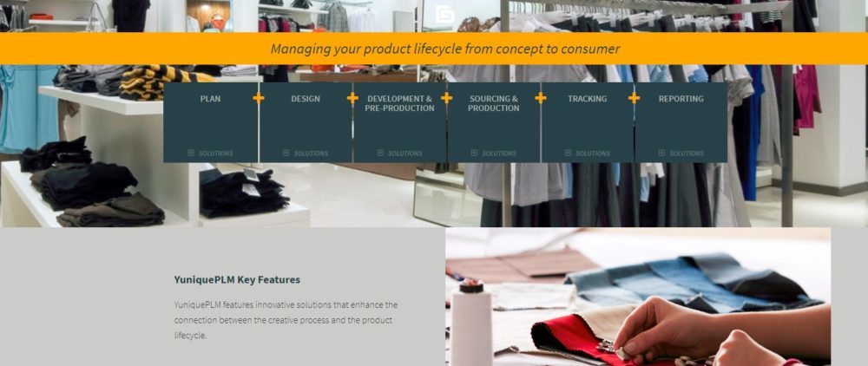The height and width of the screenshot is (366, 868).
Task: Select the Tracking stage tile
Action: tap(588, 122)
